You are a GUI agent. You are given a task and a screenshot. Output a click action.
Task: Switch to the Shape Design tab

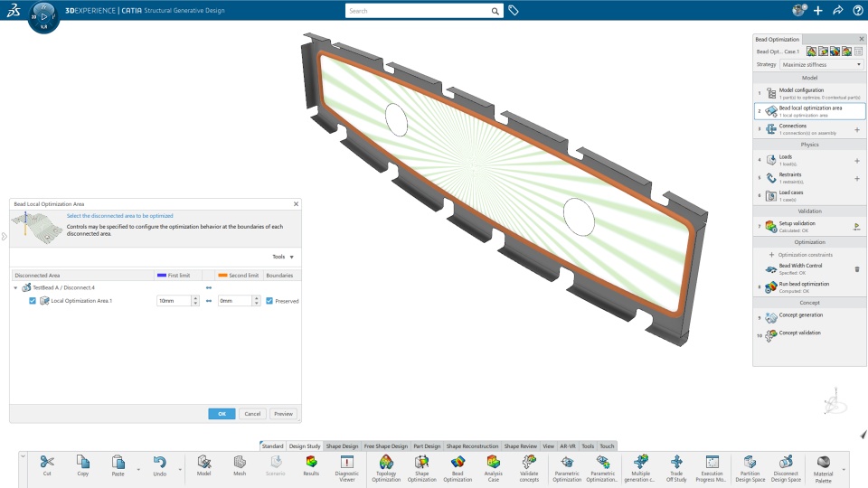342,446
